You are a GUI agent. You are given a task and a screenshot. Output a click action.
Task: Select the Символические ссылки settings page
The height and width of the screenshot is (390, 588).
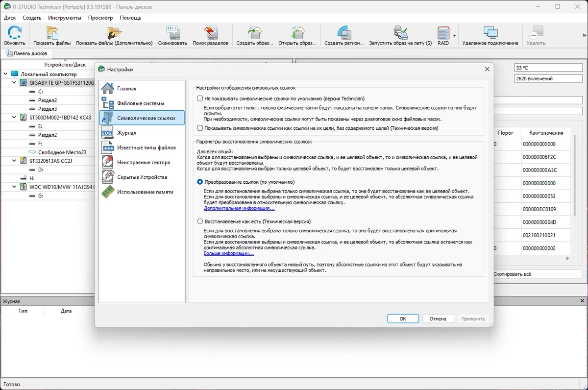(x=142, y=118)
